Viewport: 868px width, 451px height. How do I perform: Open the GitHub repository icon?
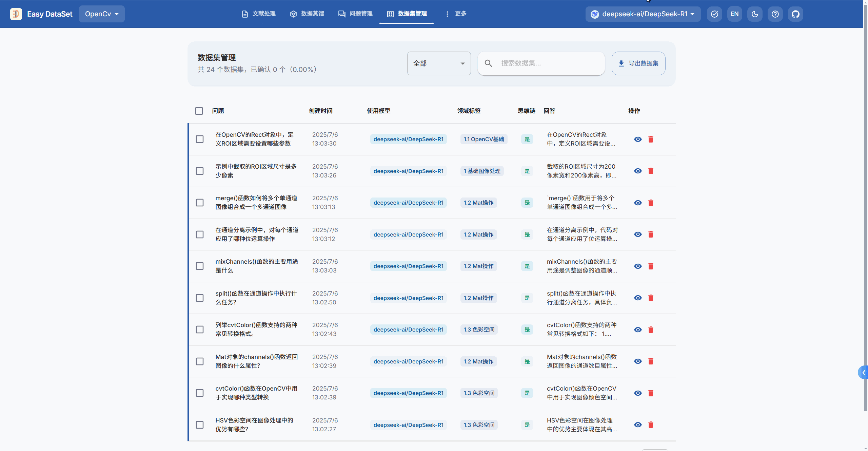[795, 14]
